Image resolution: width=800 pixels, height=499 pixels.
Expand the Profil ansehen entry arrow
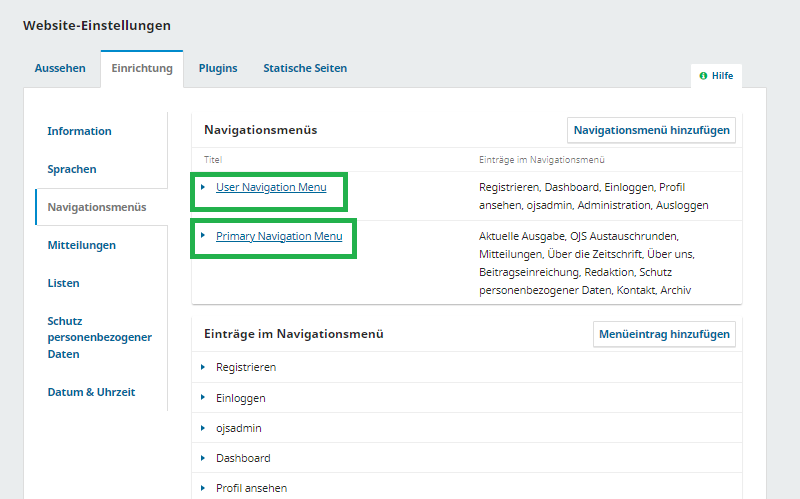click(203, 488)
